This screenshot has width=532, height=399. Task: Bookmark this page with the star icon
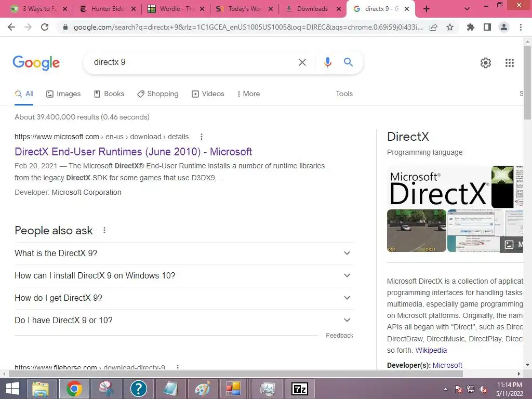click(x=450, y=27)
